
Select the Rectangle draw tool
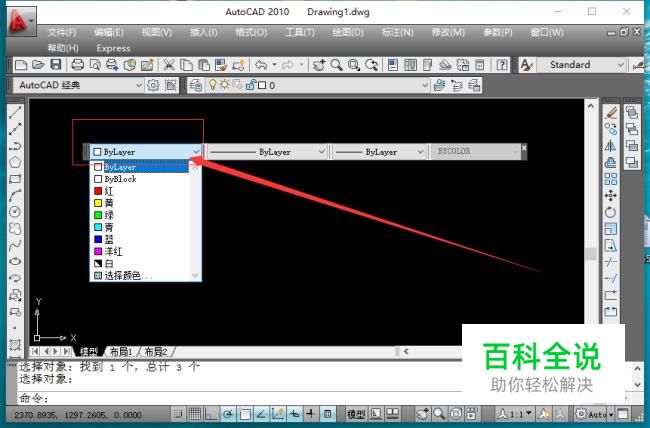(x=15, y=179)
